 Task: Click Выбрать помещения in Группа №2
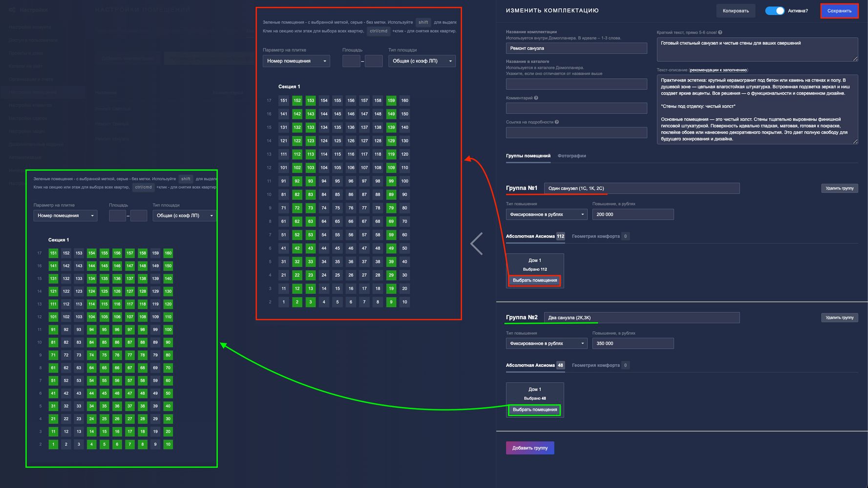tap(534, 410)
